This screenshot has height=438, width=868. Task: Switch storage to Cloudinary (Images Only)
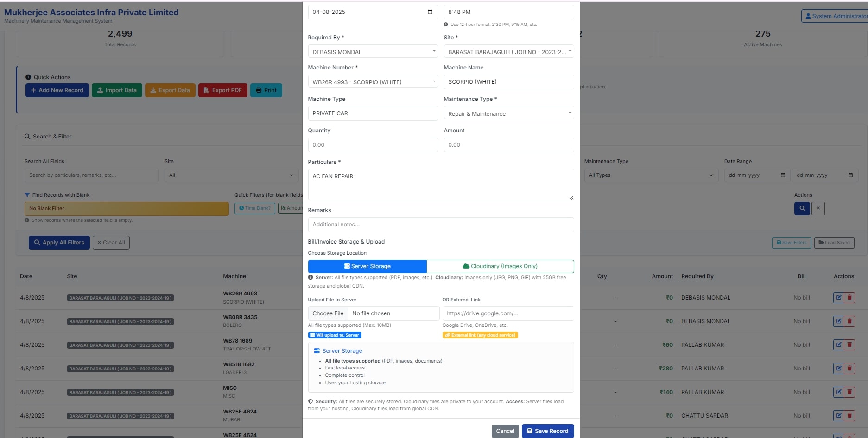tap(500, 266)
